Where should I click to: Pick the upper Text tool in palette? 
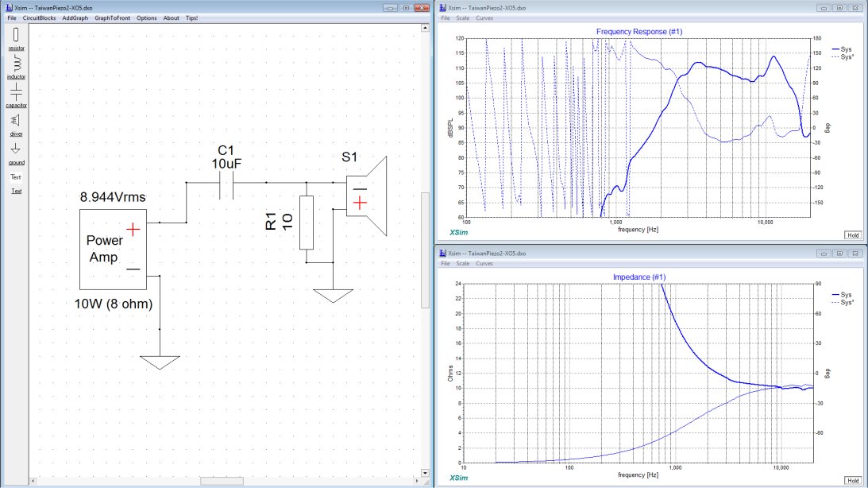(16, 177)
